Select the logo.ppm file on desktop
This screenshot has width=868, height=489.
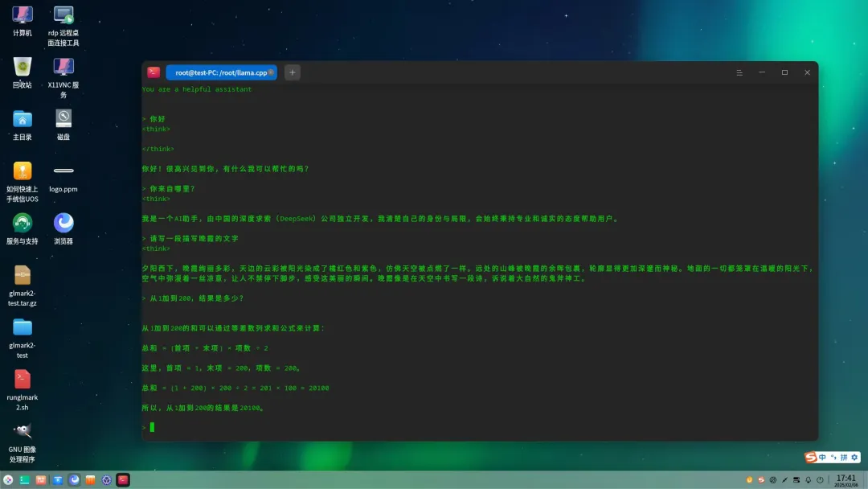[63, 171]
